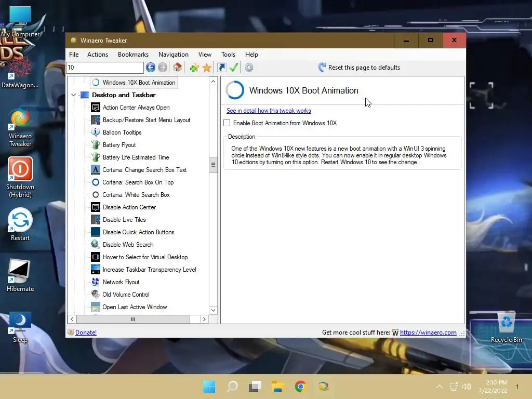
Task: Enable Boot Animation from Windows 10X checkbox
Action: (x=227, y=123)
